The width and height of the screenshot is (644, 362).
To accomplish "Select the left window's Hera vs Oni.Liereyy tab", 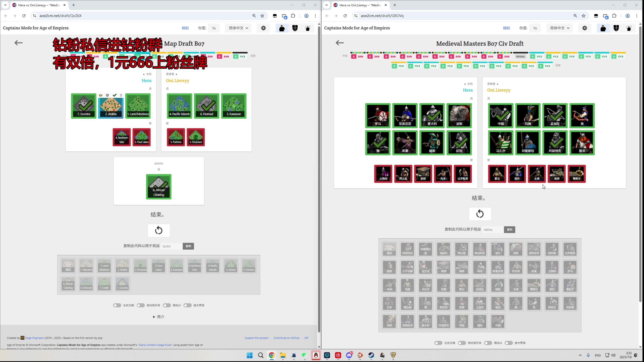I will [x=39, y=5].
